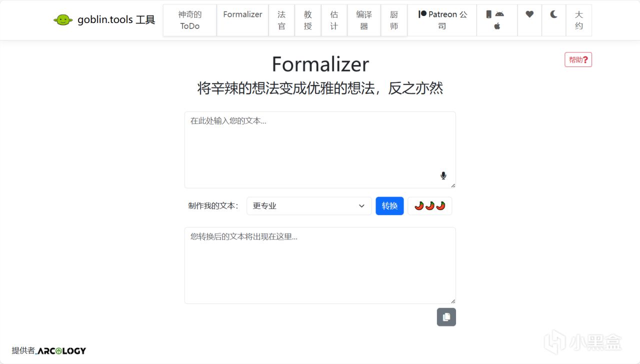Open the 神奇的 ToDo tab
640x364 pixels.
pyautogui.click(x=190, y=20)
